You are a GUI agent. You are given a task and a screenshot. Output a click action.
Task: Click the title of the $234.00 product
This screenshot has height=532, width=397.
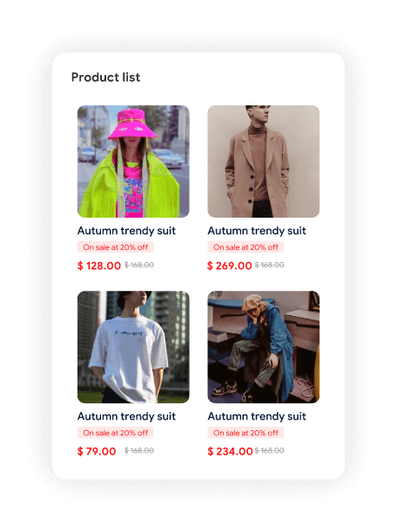[257, 417]
